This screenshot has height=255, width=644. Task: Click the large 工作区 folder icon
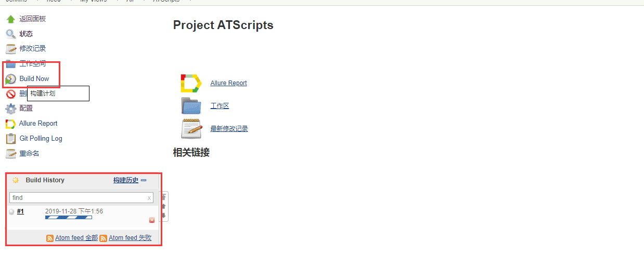click(x=191, y=105)
